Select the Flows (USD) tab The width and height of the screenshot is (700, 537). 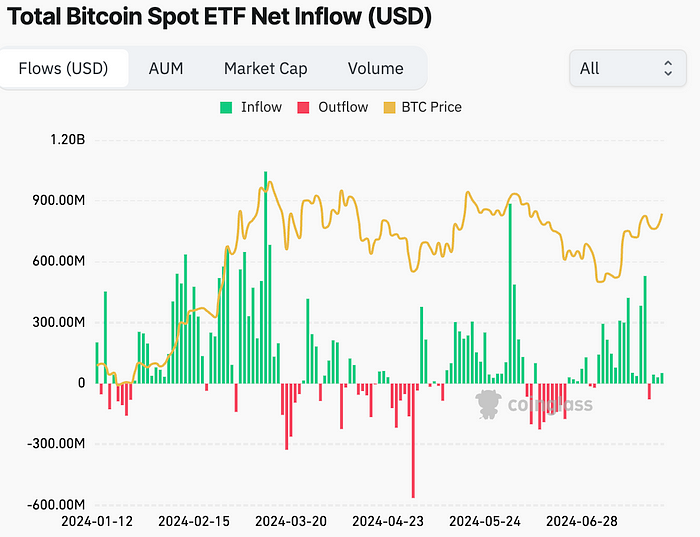63,68
